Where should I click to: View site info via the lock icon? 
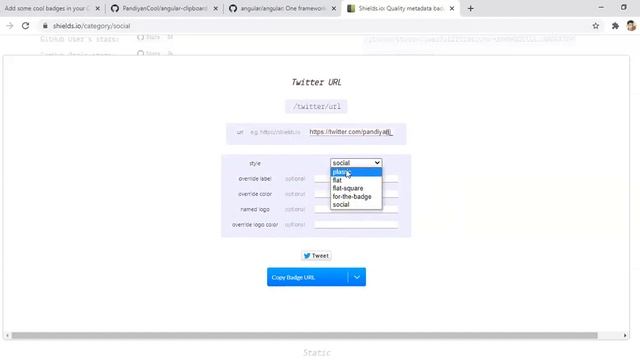point(45,26)
